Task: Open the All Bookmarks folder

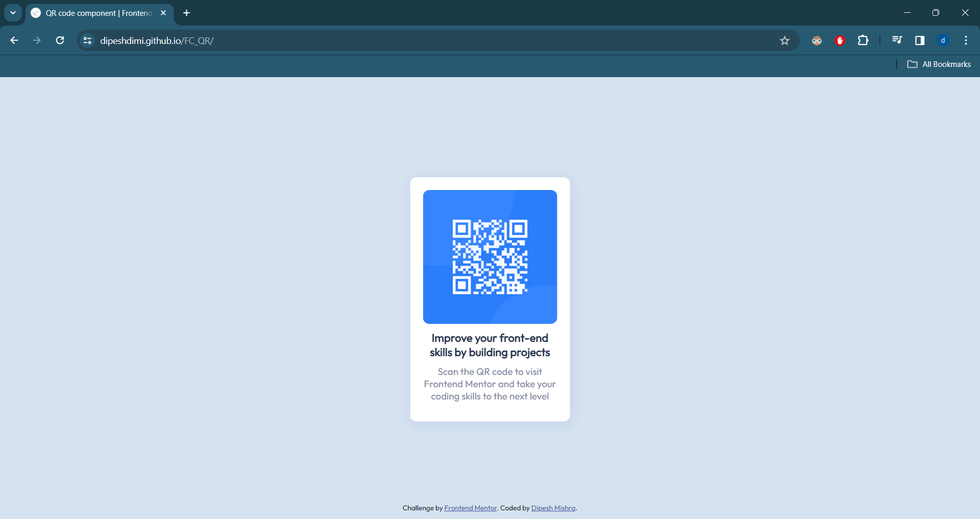Action: click(939, 64)
